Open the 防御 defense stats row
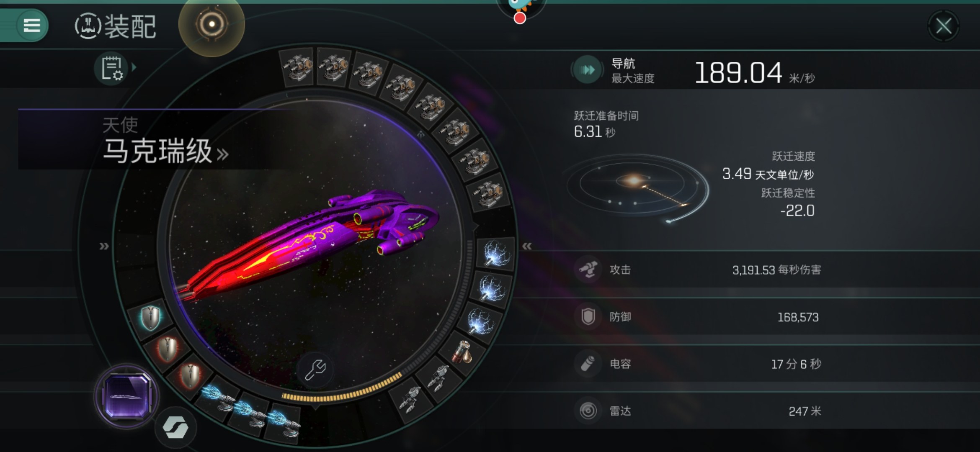 [x=697, y=317]
